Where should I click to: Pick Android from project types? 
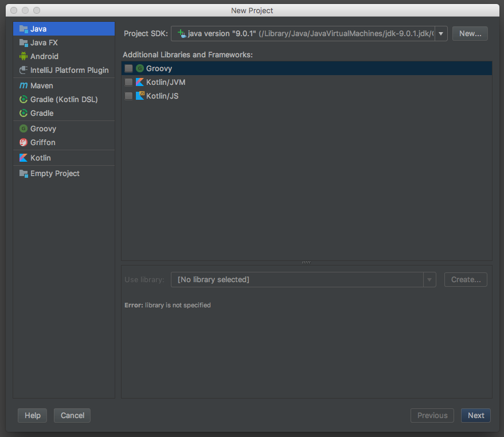(x=64, y=56)
